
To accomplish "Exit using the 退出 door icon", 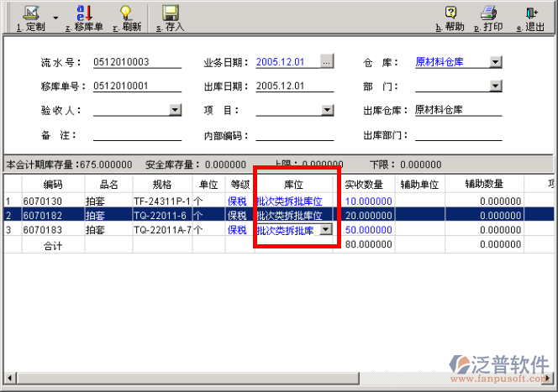I will [x=531, y=13].
